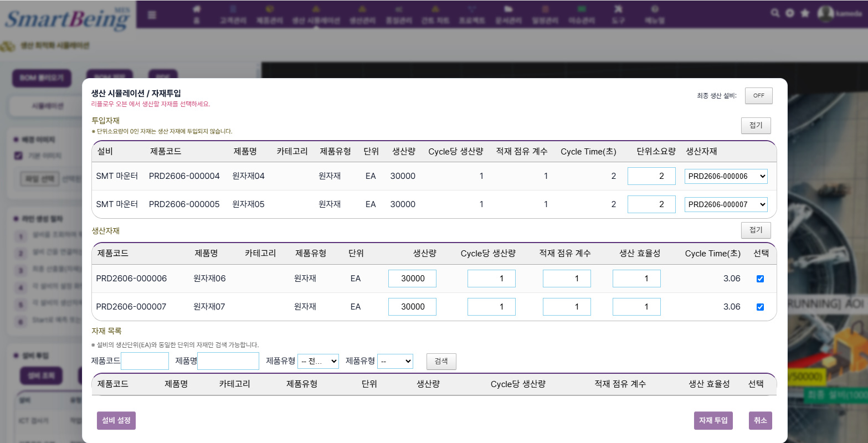This screenshot has width=868, height=443.
Task: Click the 생산량 field for 원자재07
Action: pyautogui.click(x=412, y=307)
